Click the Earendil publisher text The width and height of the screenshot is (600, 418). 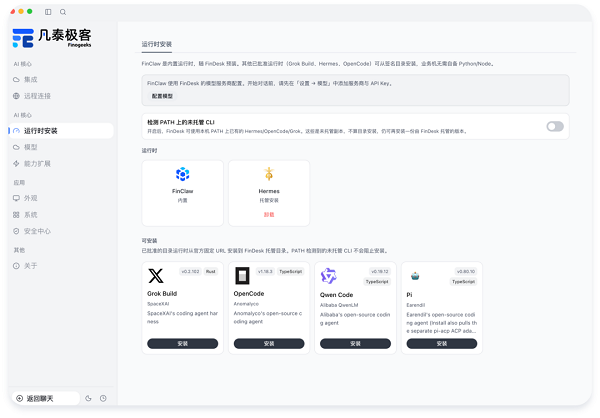pos(416,305)
